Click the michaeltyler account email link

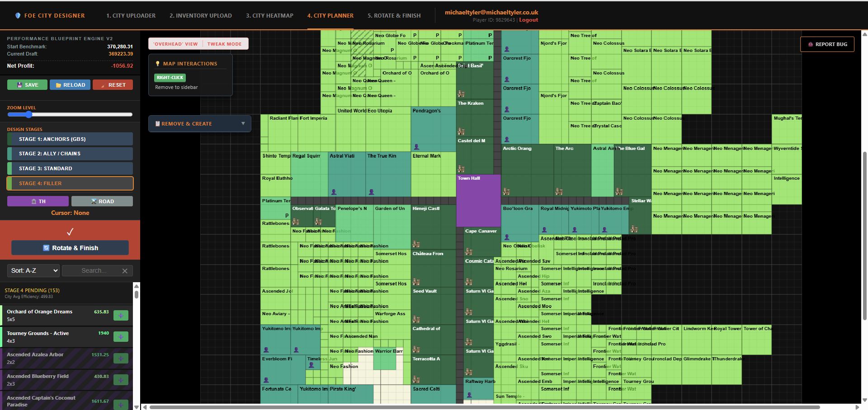(491, 12)
